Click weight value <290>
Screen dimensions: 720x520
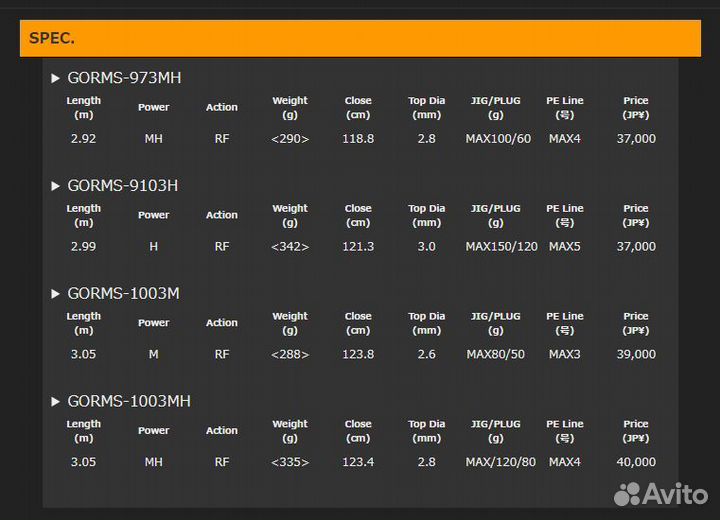tap(290, 139)
